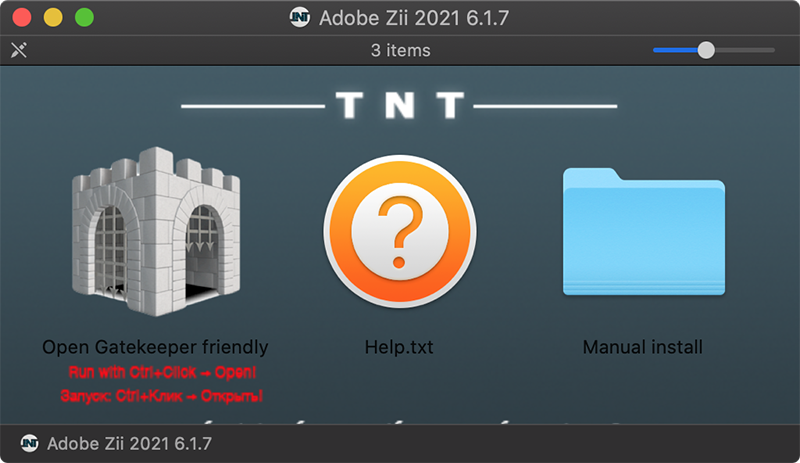Image resolution: width=800 pixels, height=463 pixels.
Task: Minimize the window with the yellow button
Action: tap(53, 17)
